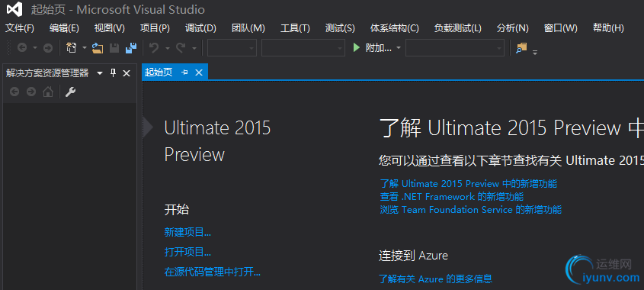Close the 起始页 tab
Viewport: 644px width, 290px height.
[199, 72]
